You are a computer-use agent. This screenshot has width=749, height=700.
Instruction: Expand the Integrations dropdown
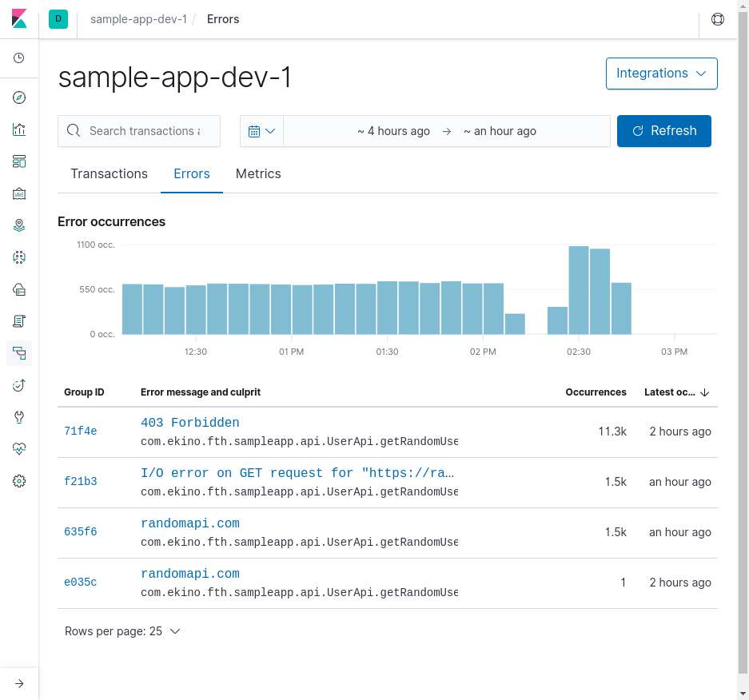coord(662,74)
